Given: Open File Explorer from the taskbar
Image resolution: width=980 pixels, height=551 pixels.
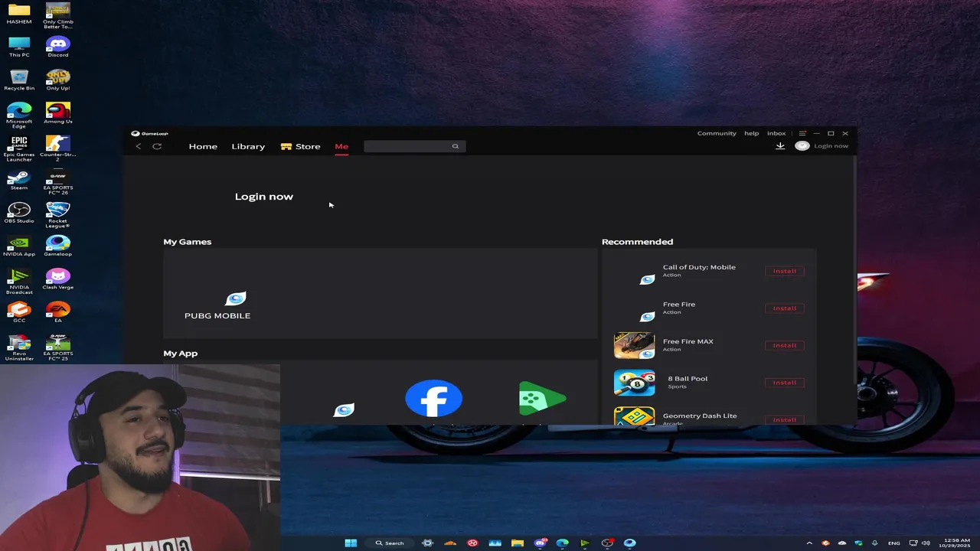Looking at the screenshot, I should point(518,543).
